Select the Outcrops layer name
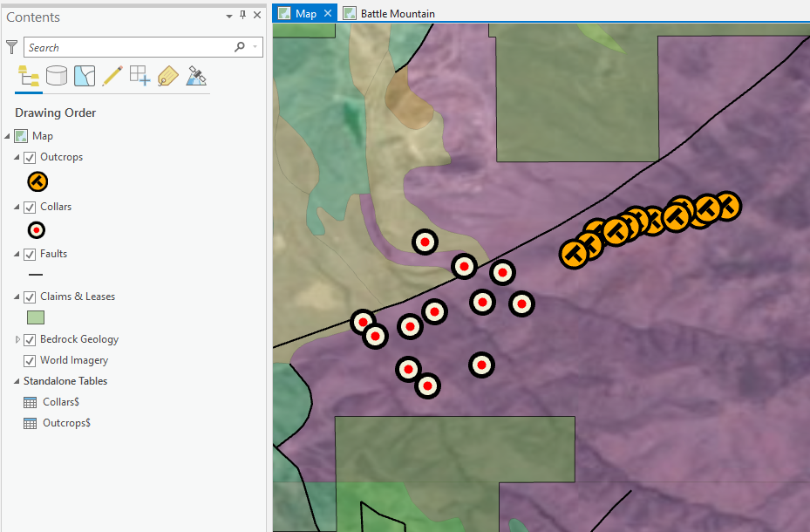This screenshot has height=532, width=810. 62,157
